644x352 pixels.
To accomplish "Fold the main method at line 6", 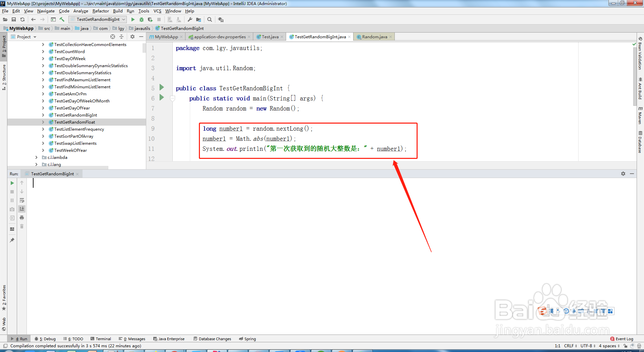I will [172, 98].
